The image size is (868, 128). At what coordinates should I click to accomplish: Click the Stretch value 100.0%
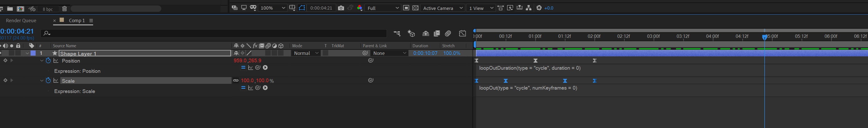tap(451, 53)
